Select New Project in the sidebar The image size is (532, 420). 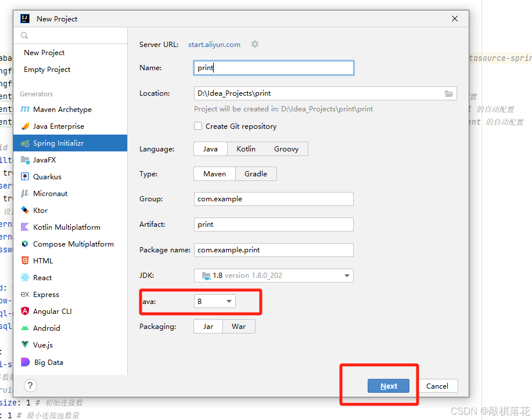(44, 52)
